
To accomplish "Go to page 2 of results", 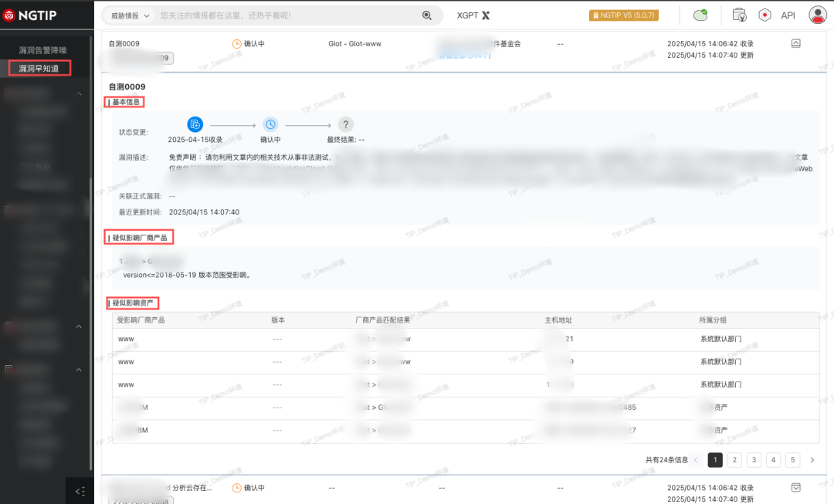I will (x=734, y=460).
